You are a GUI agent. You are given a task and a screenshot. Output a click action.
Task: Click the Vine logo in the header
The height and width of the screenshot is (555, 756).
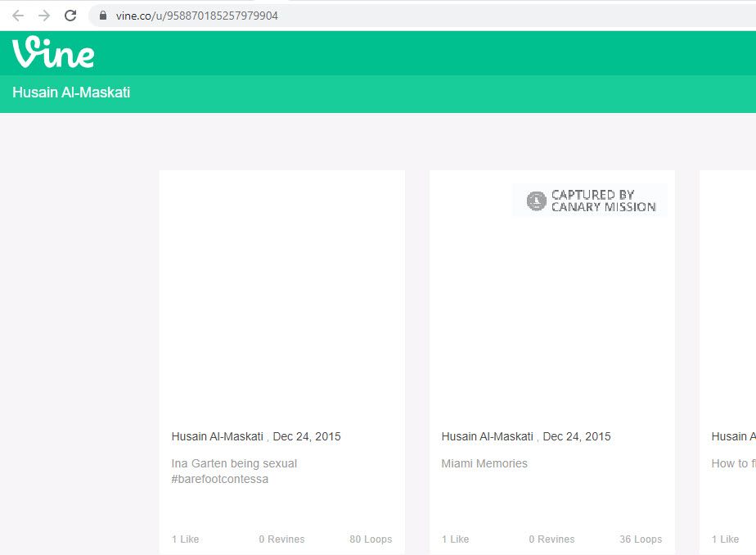pyautogui.click(x=53, y=52)
